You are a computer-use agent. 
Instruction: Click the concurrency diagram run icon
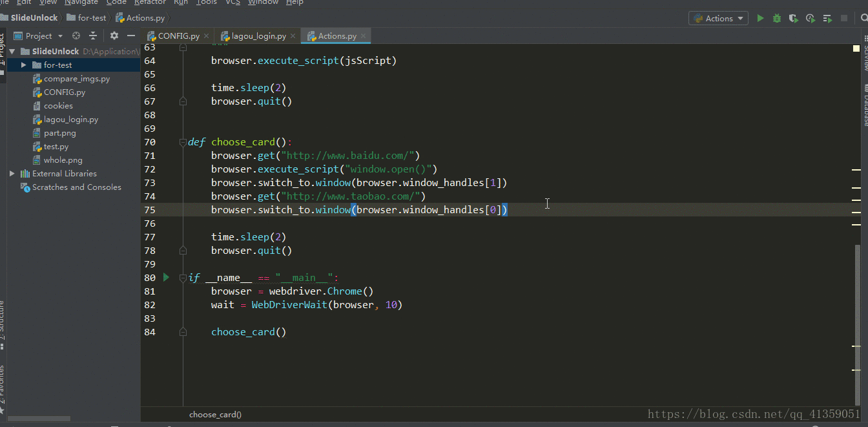(x=827, y=18)
